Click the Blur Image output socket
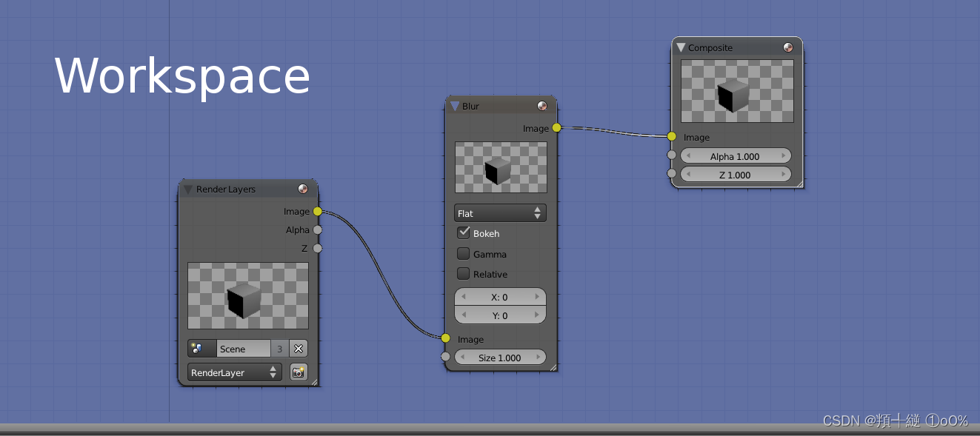The height and width of the screenshot is (436, 980). 557,128
